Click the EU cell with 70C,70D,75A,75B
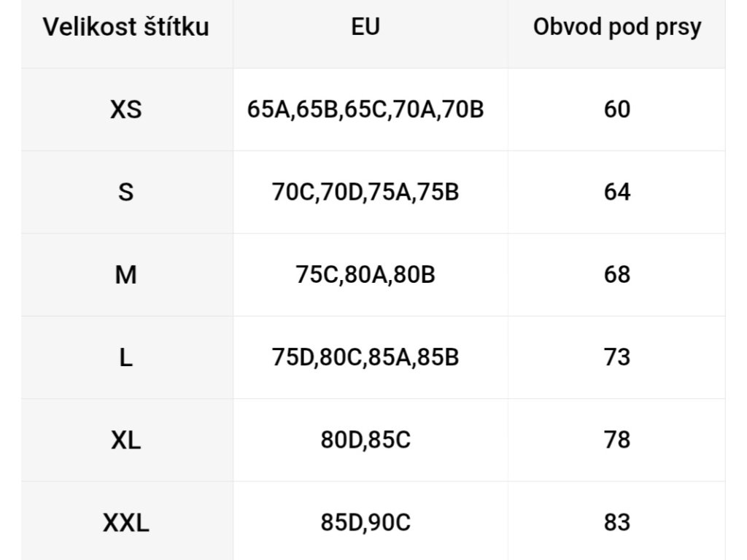The height and width of the screenshot is (560, 747). [365, 192]
